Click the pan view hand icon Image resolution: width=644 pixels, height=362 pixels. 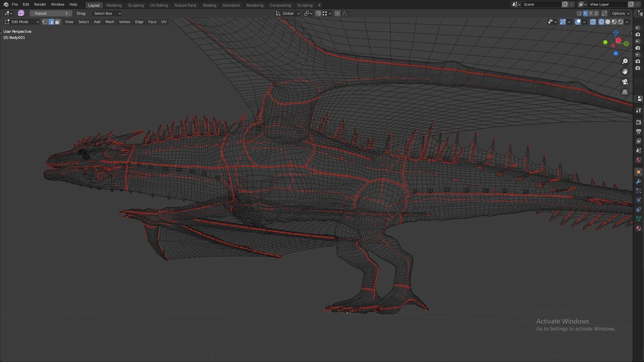(625, 71)
